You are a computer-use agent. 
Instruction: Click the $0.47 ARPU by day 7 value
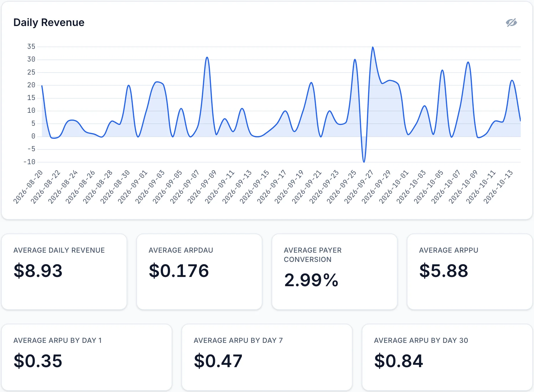218,361
